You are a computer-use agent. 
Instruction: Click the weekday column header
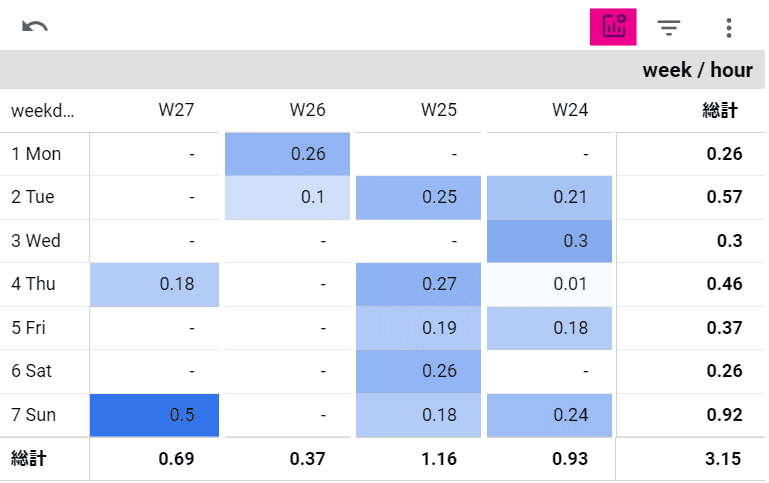(43, 110)
